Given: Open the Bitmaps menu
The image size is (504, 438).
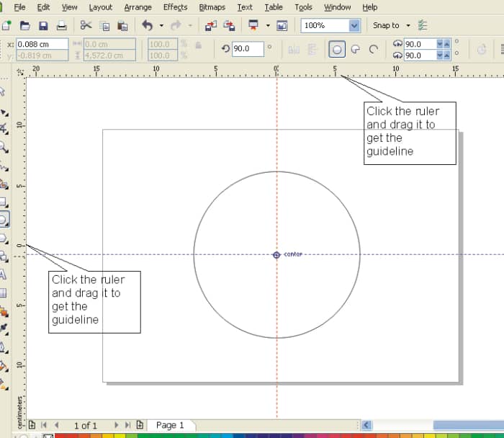Looking at the screenshot, I should click(x=212, y=7).
